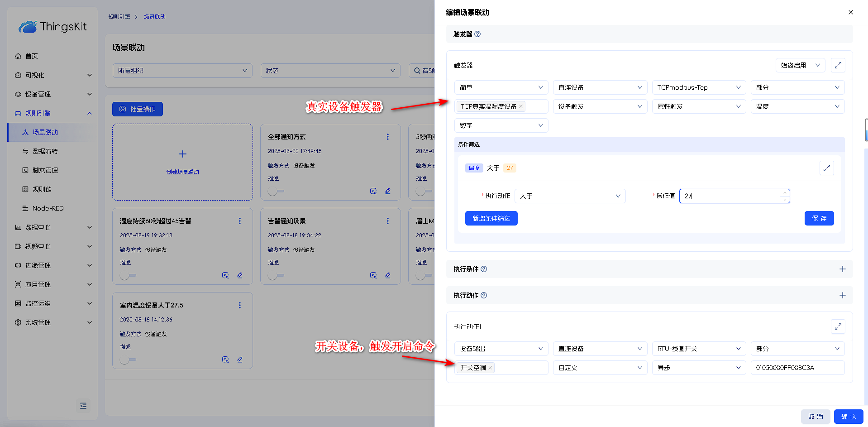Click the plus icon beside 执行条件
Screen dimensions: 868x427
tap(842, 269)
